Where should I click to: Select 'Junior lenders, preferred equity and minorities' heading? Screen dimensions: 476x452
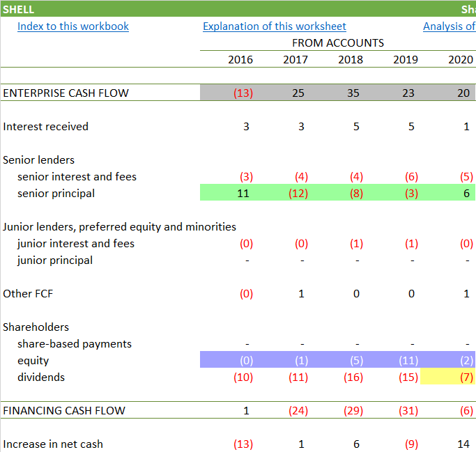[x=119, y=227]
